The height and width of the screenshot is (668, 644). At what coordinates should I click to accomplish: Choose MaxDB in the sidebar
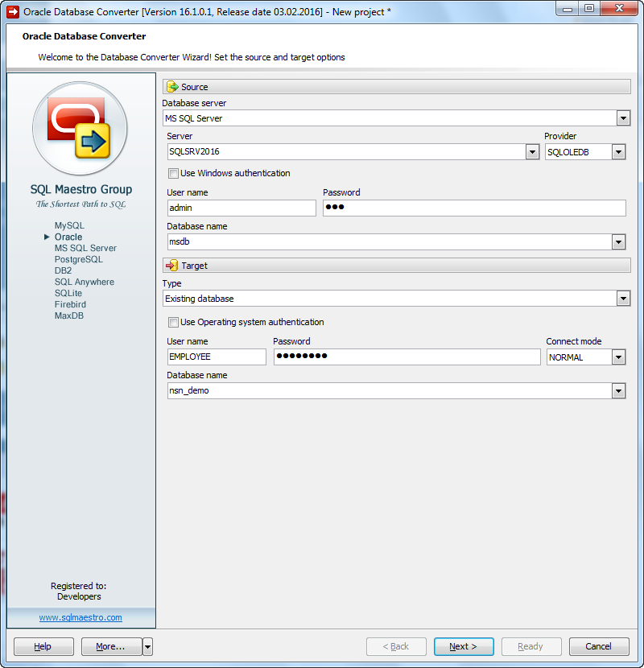[68, 315]
